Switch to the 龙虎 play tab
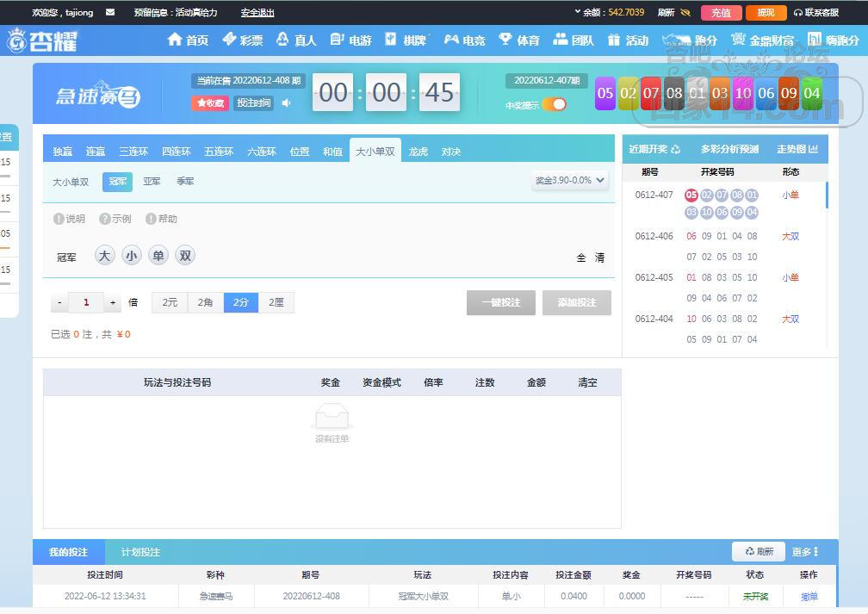The width and height of the screenshot is (868, 614). tap(418, 152)
